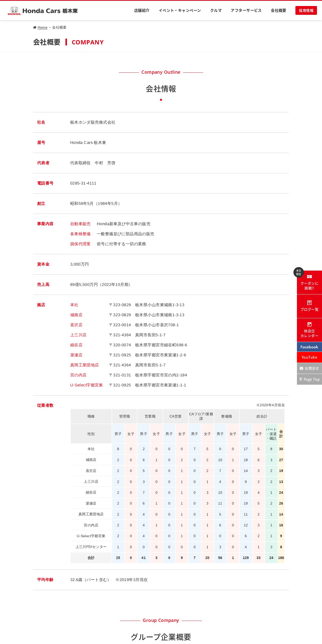Open the イベント・キャンペーン menu

(x=180, y=11)
